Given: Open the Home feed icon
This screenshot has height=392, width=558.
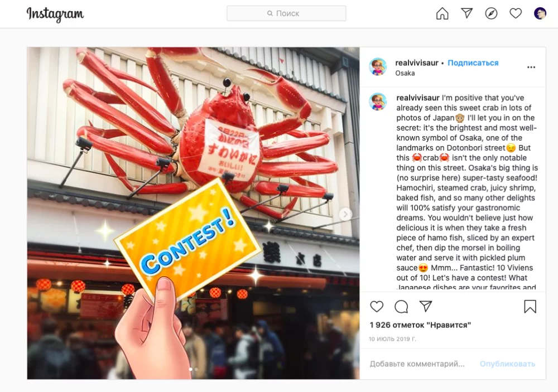Looking at the screenshot, I should [442, 13].
